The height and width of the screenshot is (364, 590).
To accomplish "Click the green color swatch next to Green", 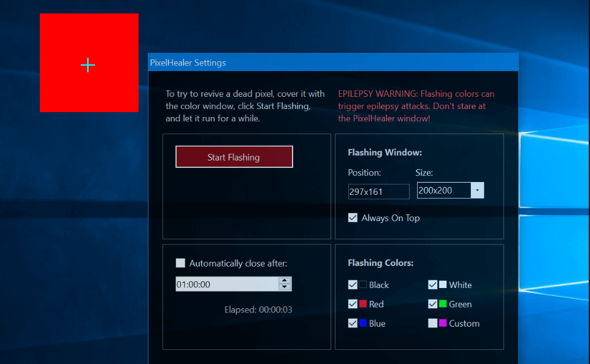I will [x=443, y=303].
